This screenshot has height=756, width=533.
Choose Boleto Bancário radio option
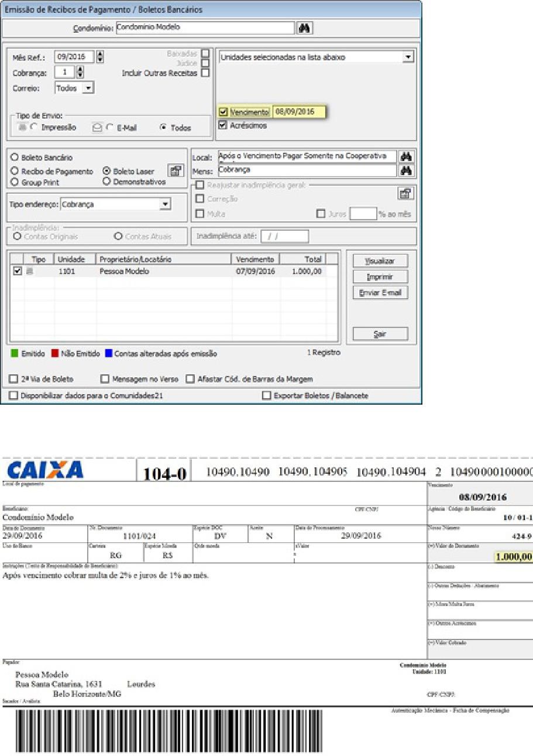pos(15,158)
